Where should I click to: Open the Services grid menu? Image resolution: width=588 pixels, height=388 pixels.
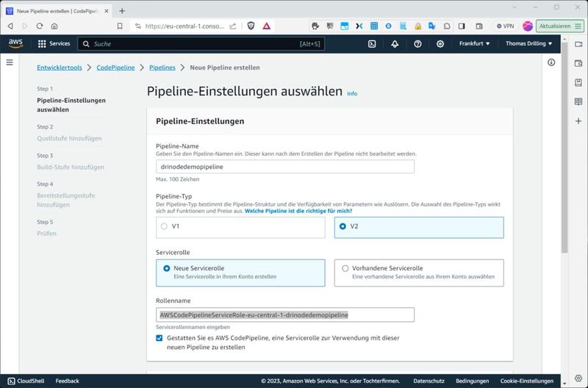click(x=54, y=44)
